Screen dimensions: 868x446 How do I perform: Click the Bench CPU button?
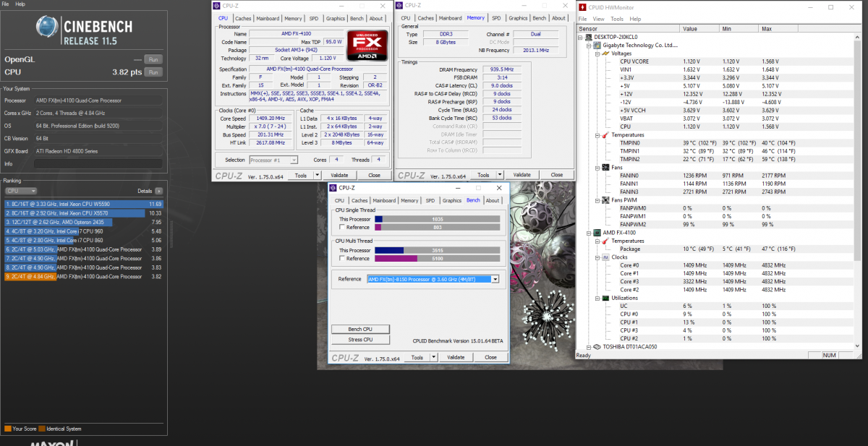361,329
